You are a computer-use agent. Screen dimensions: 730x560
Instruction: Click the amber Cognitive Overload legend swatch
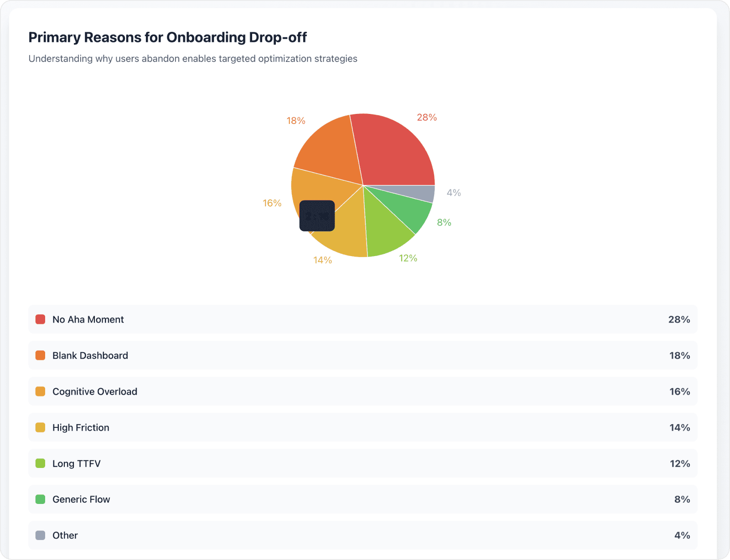click(40, 391)
